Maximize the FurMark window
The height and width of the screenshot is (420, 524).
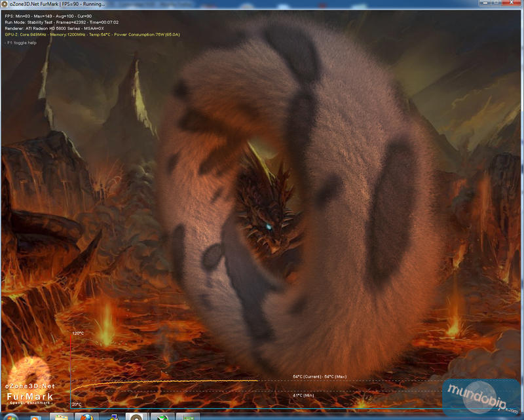[x=495, y=3]
